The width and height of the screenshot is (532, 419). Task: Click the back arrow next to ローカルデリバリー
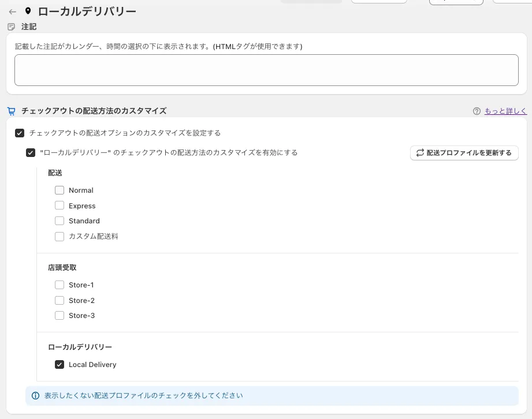(x=12, y=12)
